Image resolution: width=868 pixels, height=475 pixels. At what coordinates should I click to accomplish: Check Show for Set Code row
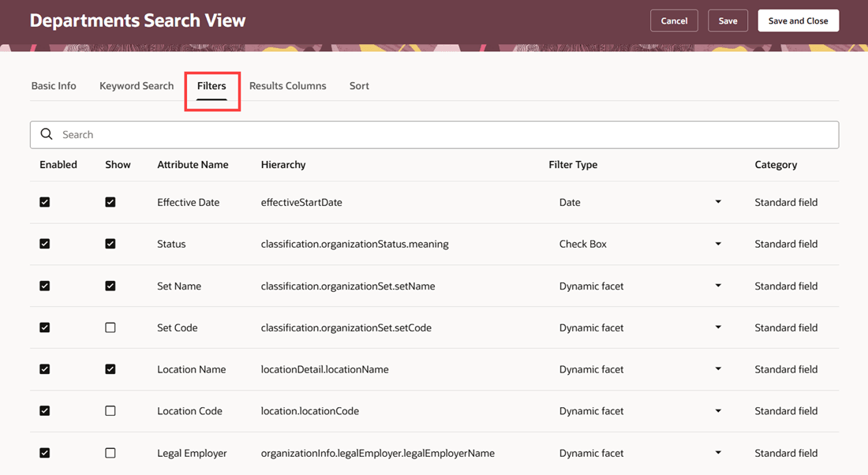(110, 327)
